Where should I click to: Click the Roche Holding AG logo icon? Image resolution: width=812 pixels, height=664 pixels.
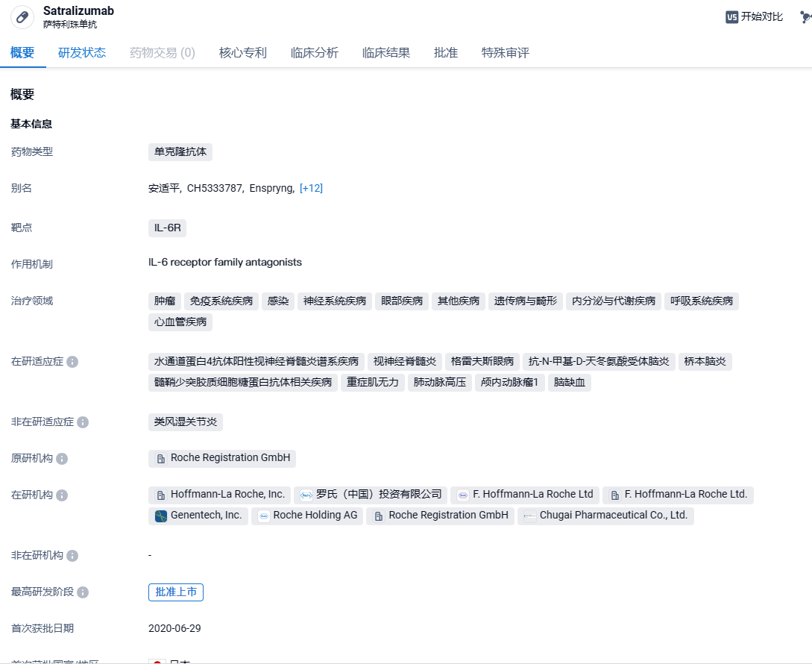(264, 516)
